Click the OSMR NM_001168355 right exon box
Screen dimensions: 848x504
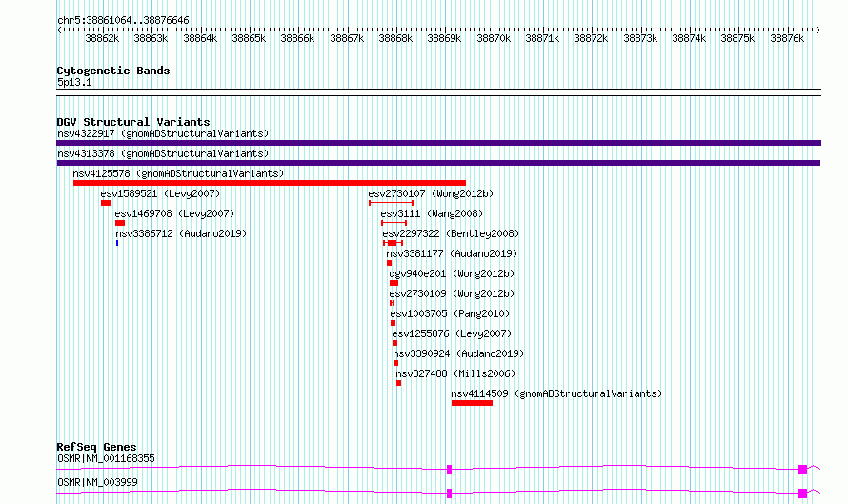coord(802,470)
